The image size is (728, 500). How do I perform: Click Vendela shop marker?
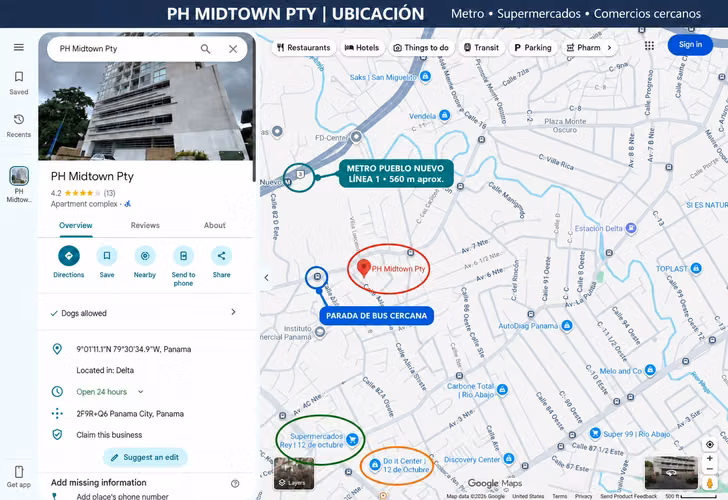tap(444, 115)
